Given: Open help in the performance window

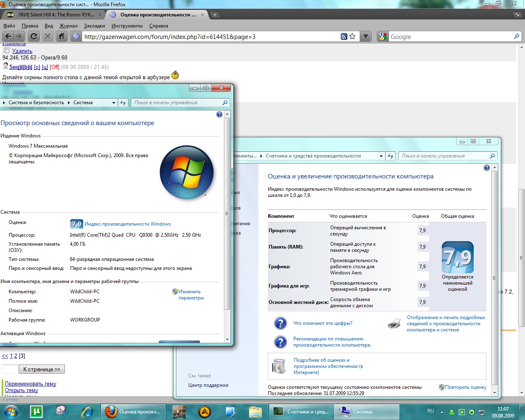Looking at the screenshot, I should (x=487, y=168).
